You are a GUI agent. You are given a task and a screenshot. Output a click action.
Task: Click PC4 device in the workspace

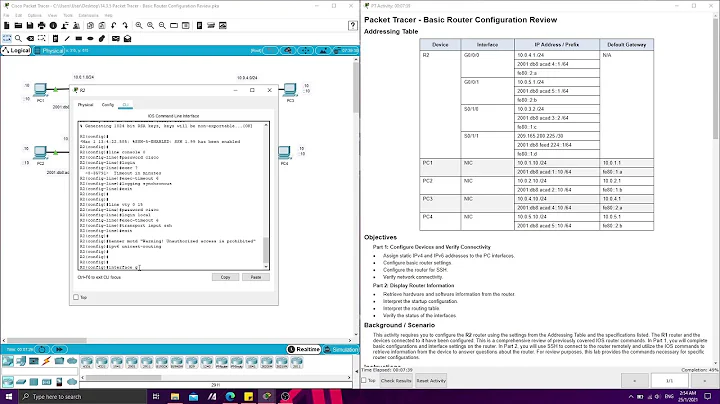tap(284, 154)
